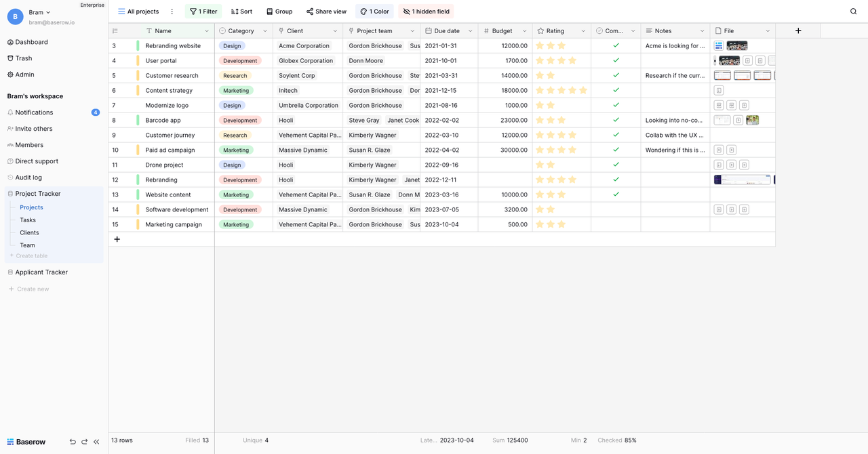
Task: Open Due date column dropdown arrow
Action: tap(470, 30)
